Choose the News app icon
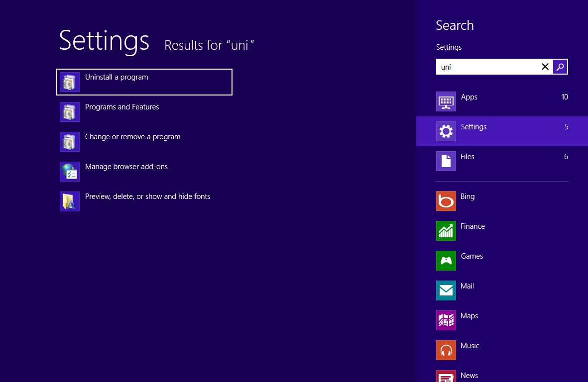The height and width of the screenshot is (382, 588). 446,377
